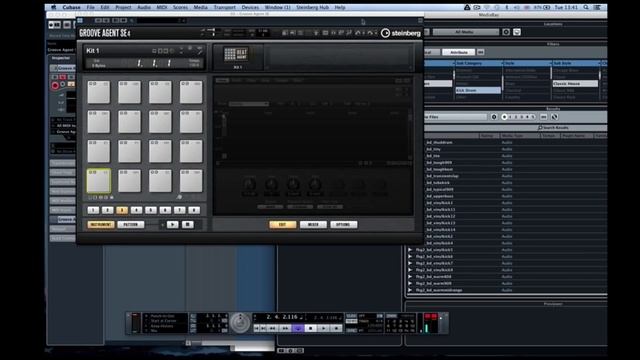Click the red record enable button in inspector
Viewport: 640px width, 360px height.
pyautogui.click(x=55, y=85)
